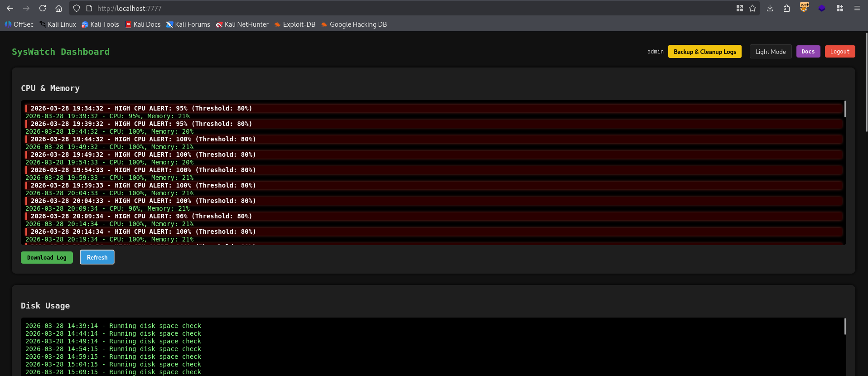Click the grid icon in the address bar
868x376 pixels.
click(x=740, y=8)
